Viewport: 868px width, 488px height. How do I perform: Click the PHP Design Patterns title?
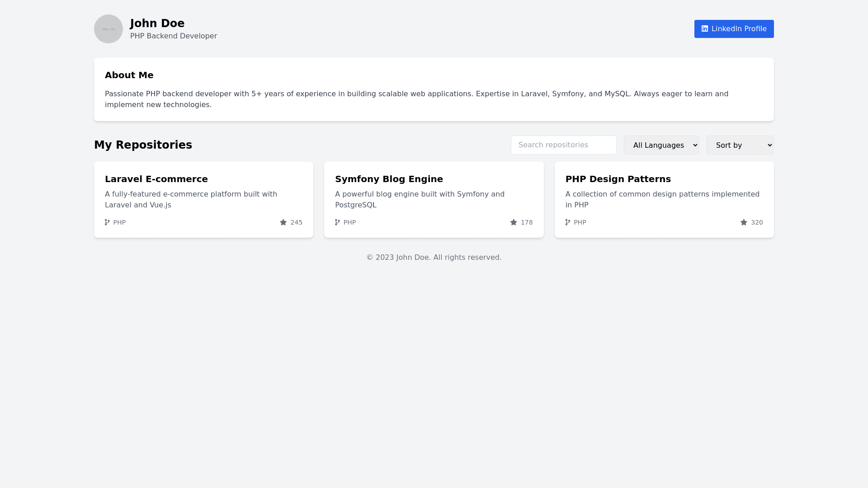pyautogui.click(x=618, y=179)
